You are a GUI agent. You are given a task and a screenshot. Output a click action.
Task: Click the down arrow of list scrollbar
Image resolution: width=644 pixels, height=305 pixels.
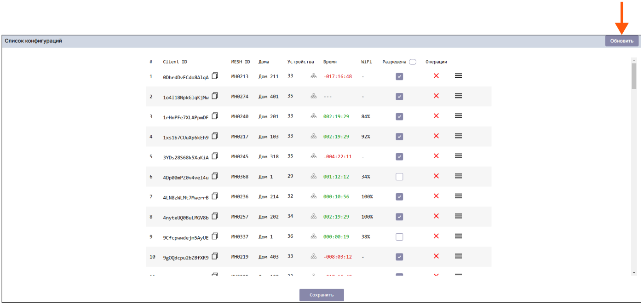pos(634,273)
